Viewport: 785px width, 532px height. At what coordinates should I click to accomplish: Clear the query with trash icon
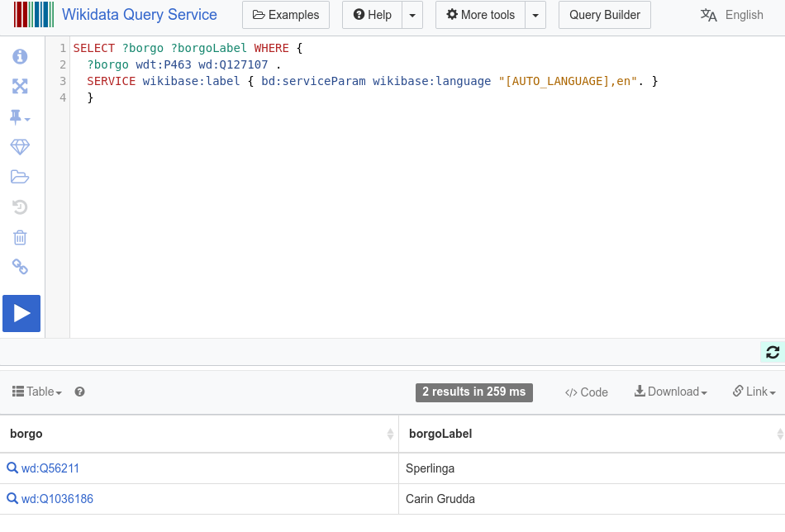pos(20,237)
